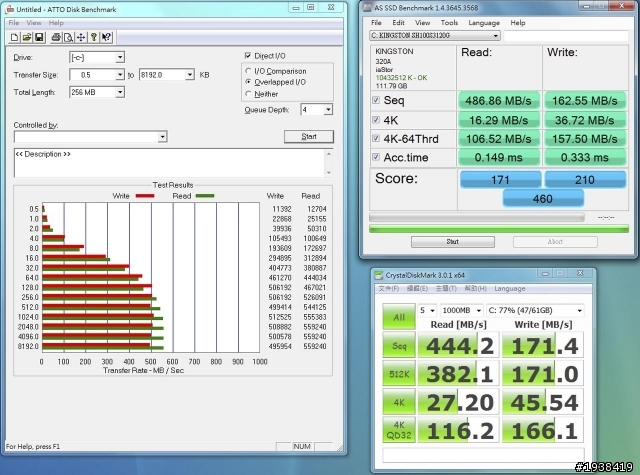Click the New file icon in ATTO toolbar

(14, 38)
